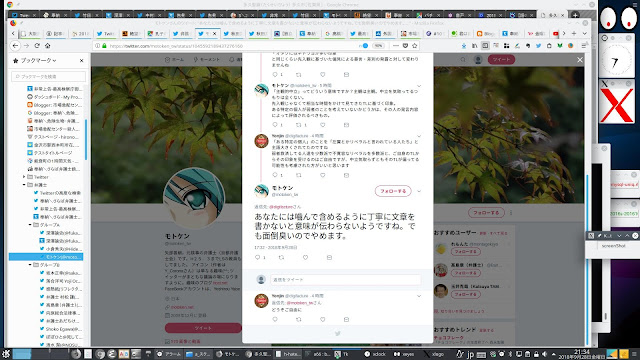Screen dimensions: 640x360
Task: Save page to Pocket
Action: tap(405, 46)
